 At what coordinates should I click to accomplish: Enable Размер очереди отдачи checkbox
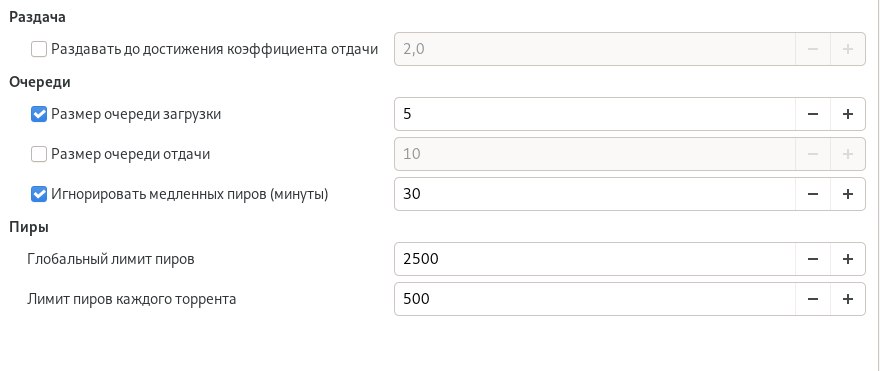(39, 154)
